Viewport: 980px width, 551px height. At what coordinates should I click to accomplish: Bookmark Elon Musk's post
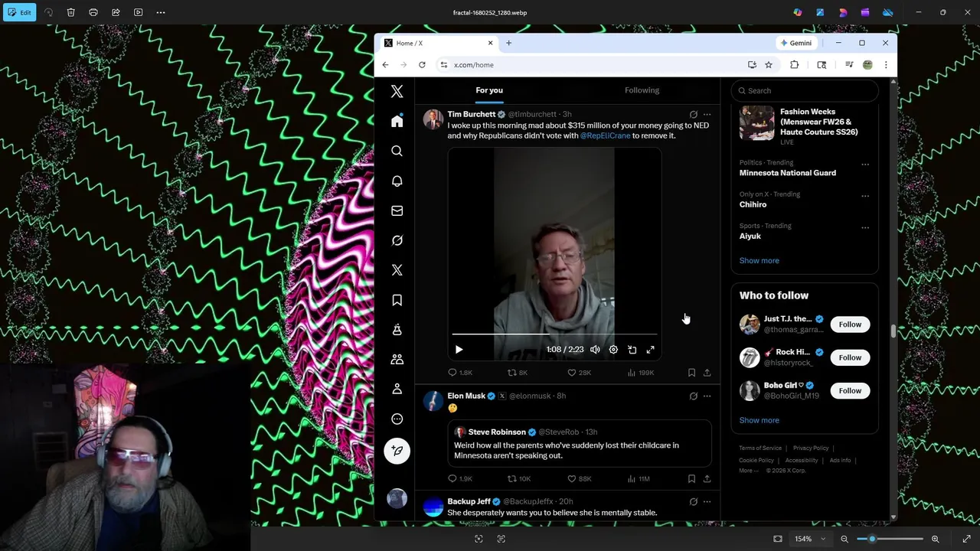pos(691,478)
